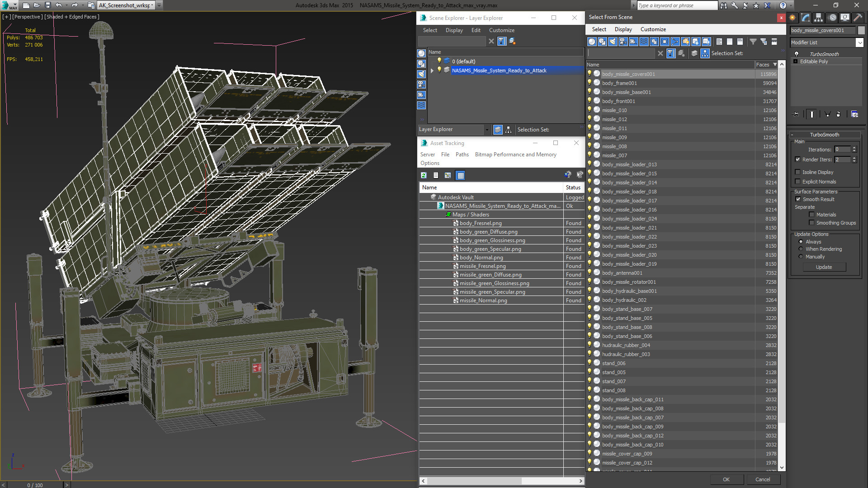
Task: Click Select None in Select From Scene toolbar
Action: coord(730,42)
